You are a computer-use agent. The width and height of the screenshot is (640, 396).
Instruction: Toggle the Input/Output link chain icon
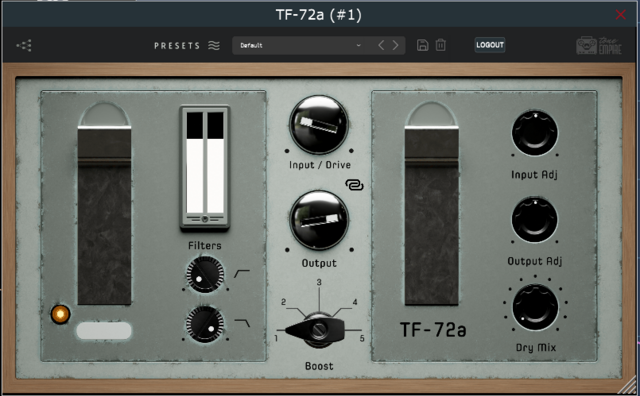[x=354, y=185]
